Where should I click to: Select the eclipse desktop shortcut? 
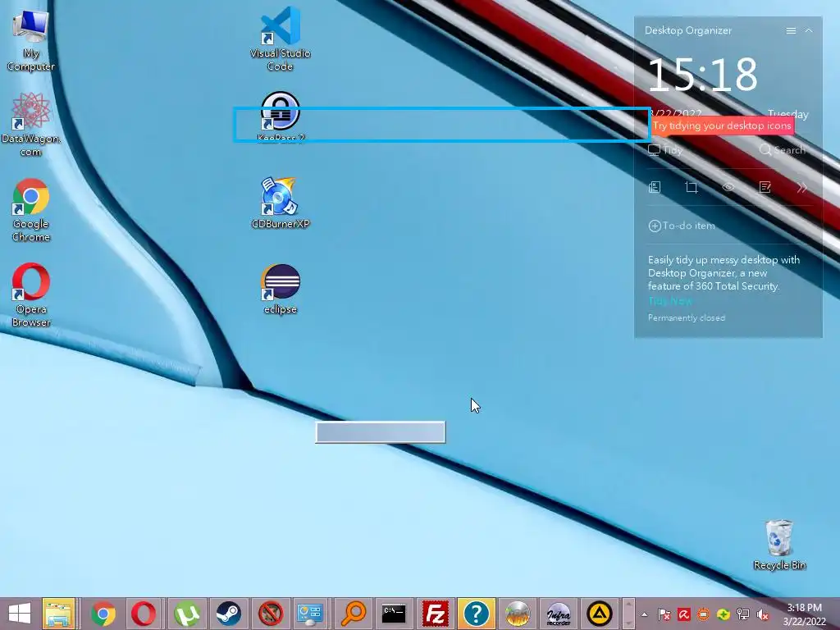point(281,290)
